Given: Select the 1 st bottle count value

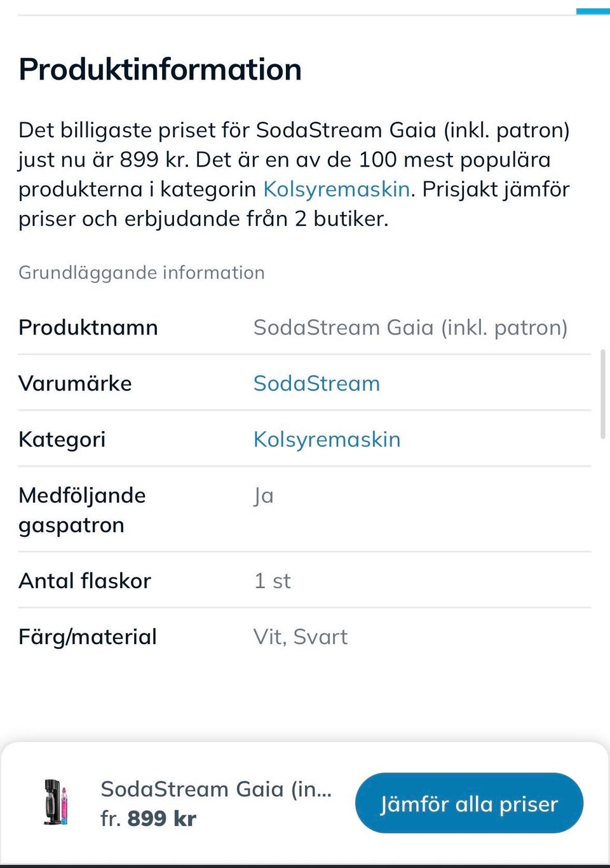Looking at the screenshot, I should tap(272, 581).
